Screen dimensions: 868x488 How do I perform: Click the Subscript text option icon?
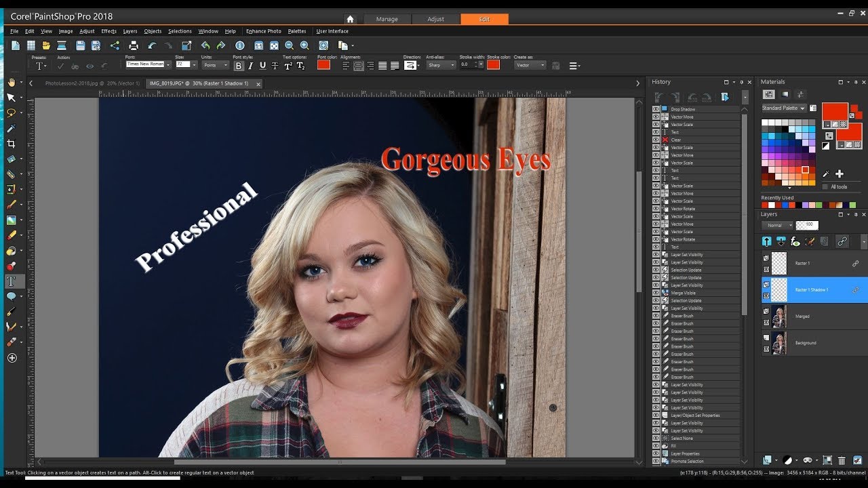click(300, 66)
